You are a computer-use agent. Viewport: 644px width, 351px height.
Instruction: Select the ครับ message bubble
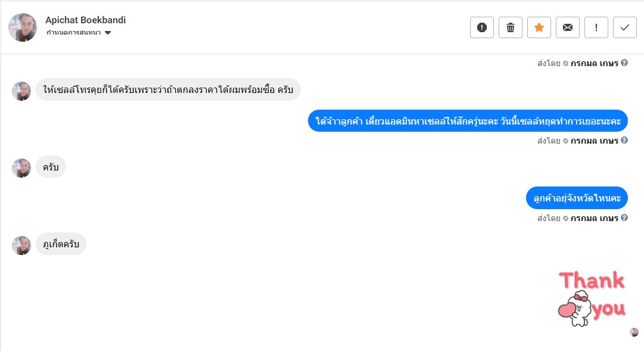pos(51,167)
